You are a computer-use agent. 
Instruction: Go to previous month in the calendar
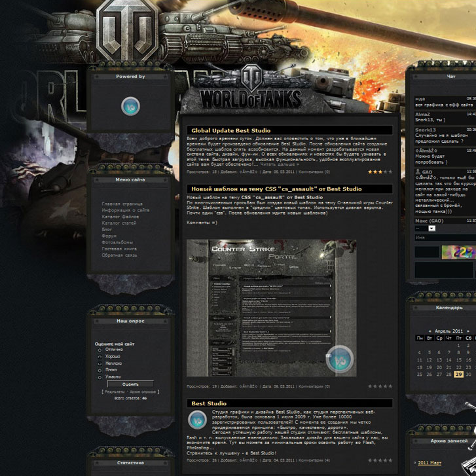(430, 331)
